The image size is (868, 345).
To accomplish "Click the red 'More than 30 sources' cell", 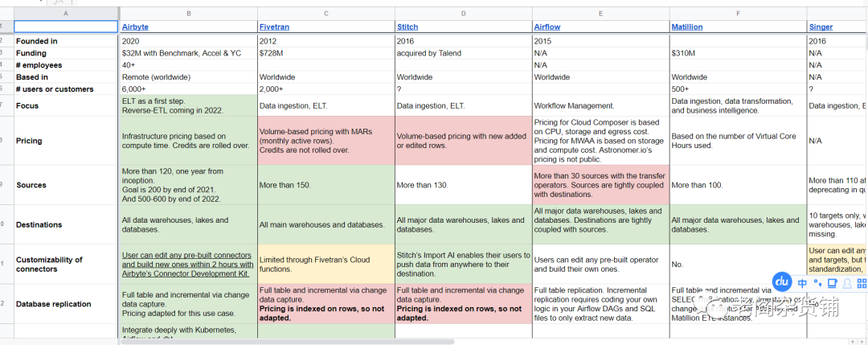I will point(600,185).
